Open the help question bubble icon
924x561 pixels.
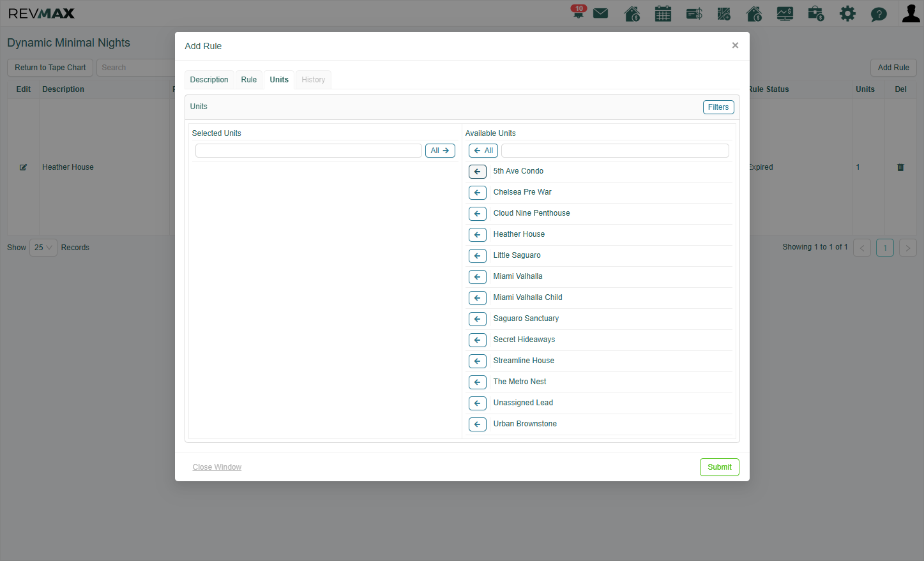879,14
